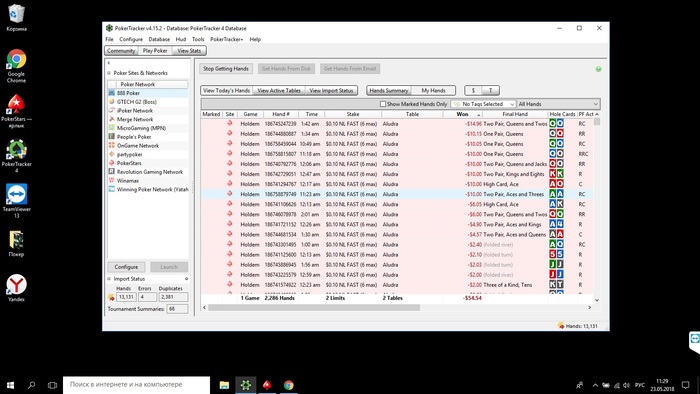Select the PokerStars site entry
Image resolution: width=700 pixels, height=394 pixels.
129,163
